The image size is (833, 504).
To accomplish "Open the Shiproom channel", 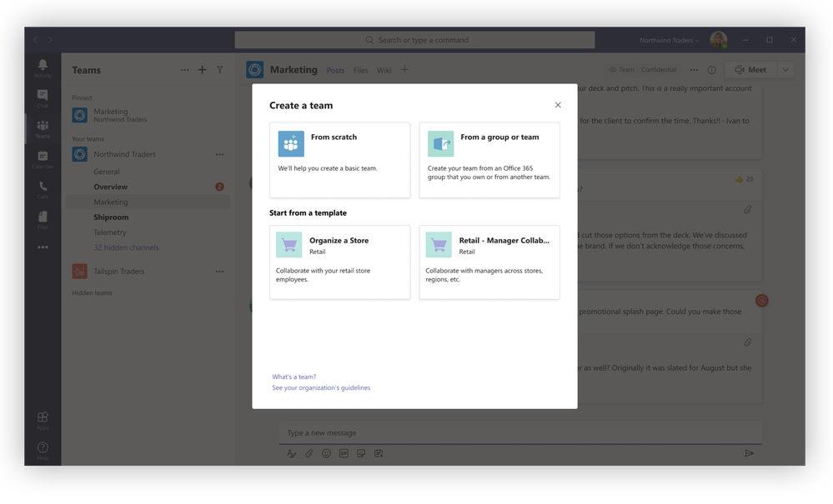I will coord(111,217).
